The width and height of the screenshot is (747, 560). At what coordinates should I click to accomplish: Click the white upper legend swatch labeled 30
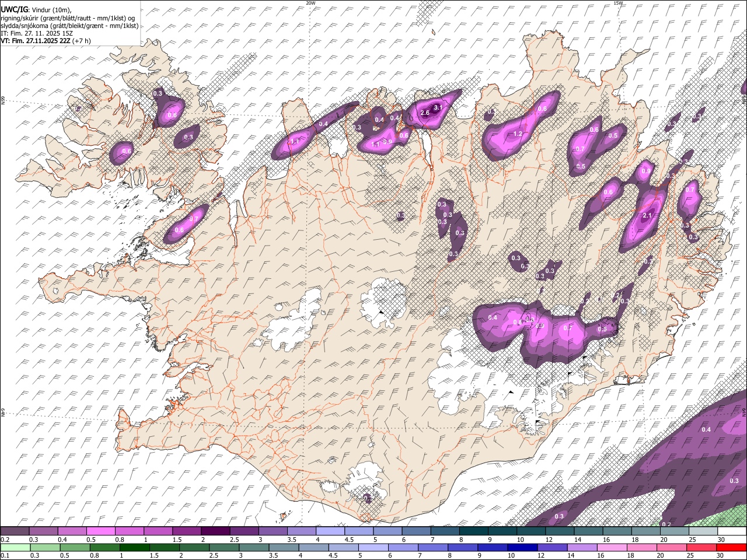coord(732,531)
